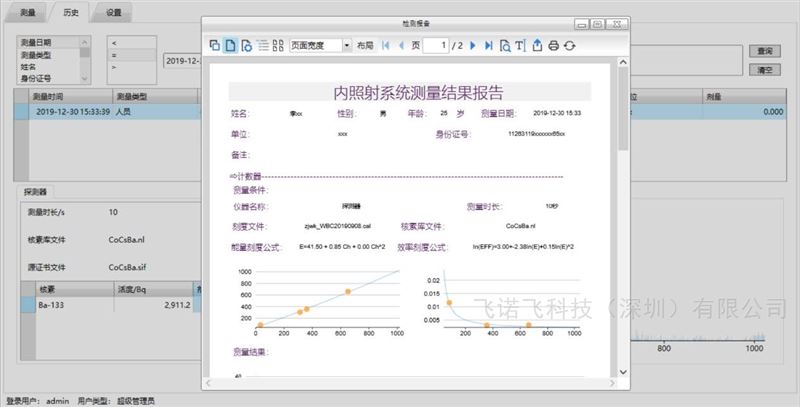Open the 设置 tab
Image resolution: width=800 pixels, height=407 pixels.
click(x=113, y=13)
